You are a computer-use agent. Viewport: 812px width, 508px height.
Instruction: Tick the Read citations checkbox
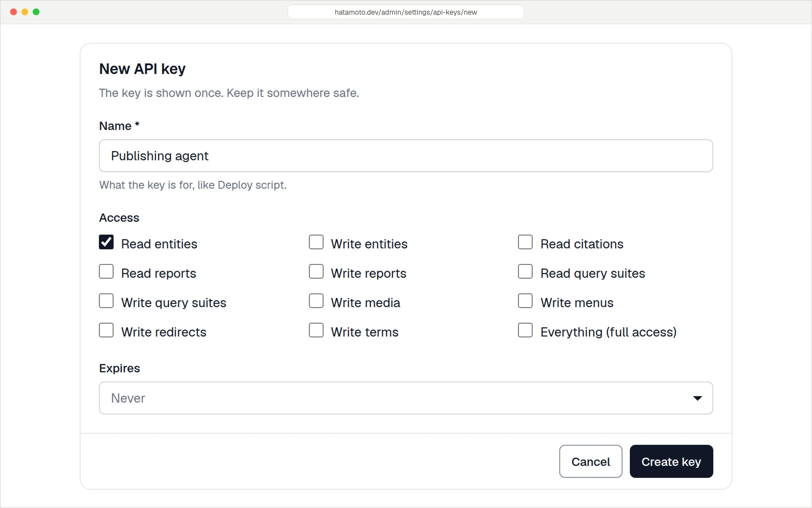[525, 242]
